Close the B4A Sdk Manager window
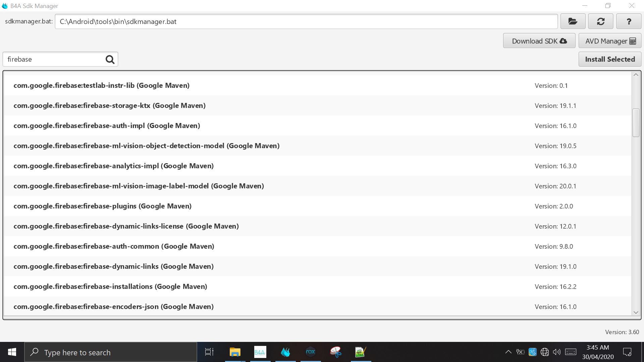 coord(632,6)
